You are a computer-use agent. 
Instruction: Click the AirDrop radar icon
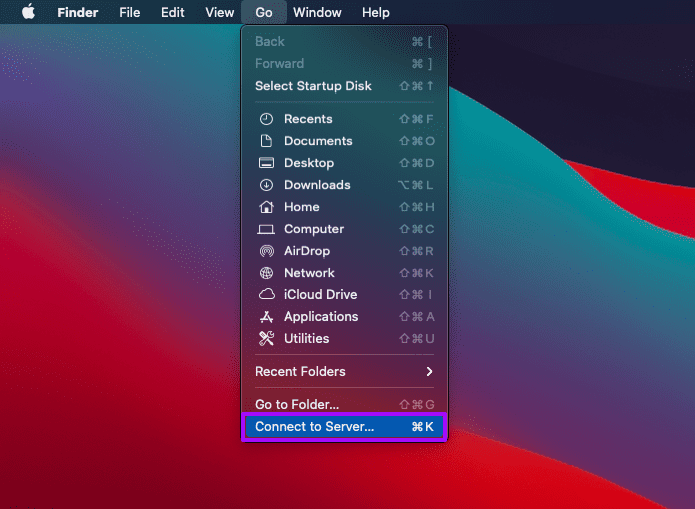pos(266,251)
